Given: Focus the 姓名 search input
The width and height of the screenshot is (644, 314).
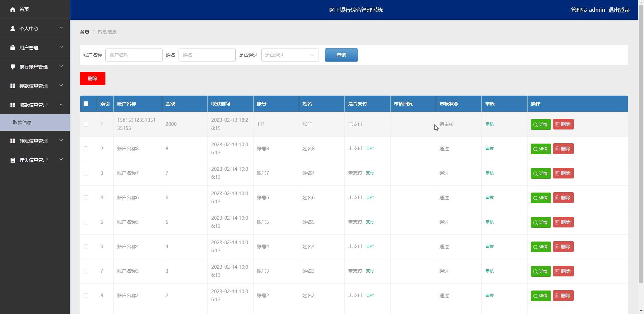Looking at the screenshot, I should pyautogui.click(x=207, y=55).
